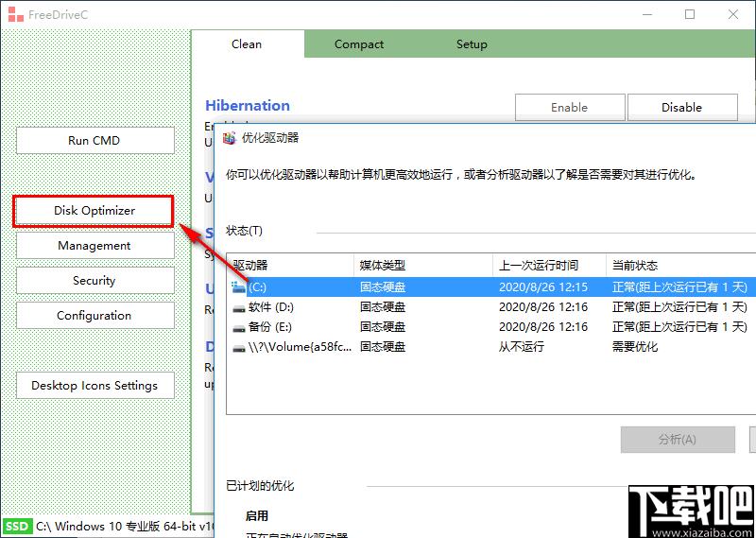Open Disk Optimizer
Image resolution: width=756 pixels, height=538 pixels.
click(94, 211)
